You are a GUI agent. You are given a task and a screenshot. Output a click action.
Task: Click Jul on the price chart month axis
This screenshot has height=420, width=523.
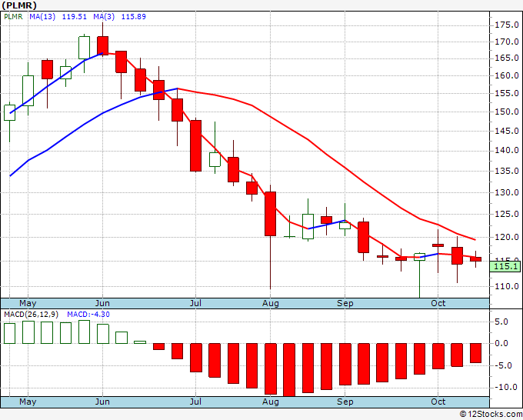[x=195, y=303]
